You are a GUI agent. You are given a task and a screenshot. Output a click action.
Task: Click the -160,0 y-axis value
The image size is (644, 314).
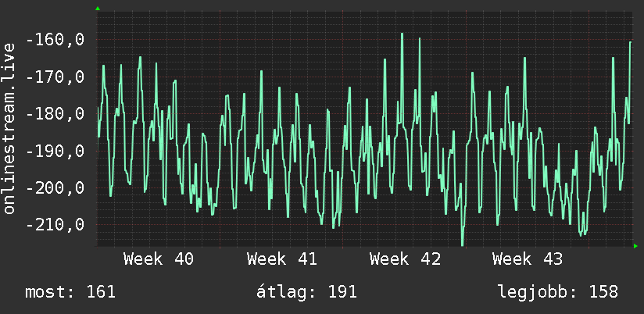pyautogui.click(x=55, y=40)
